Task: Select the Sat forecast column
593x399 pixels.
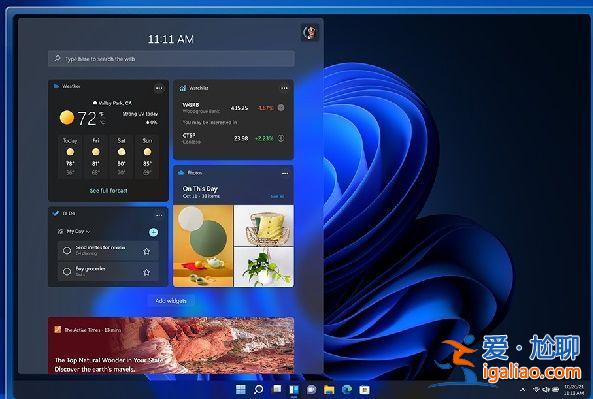Action: (121, 157)
